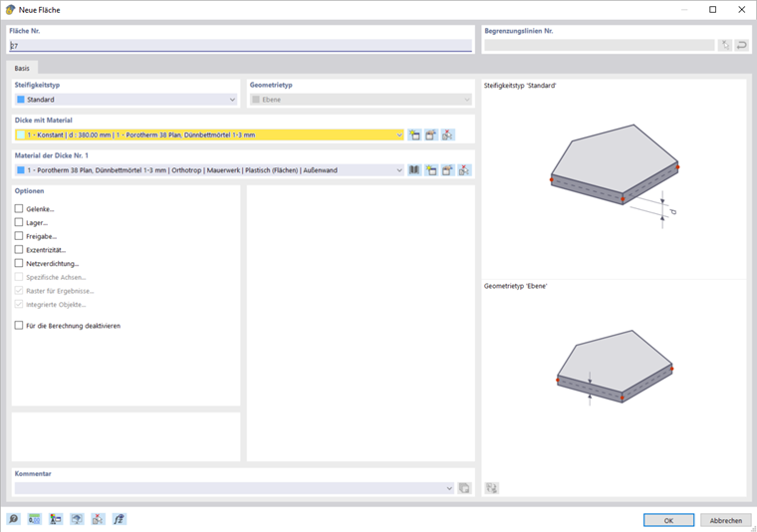This screenshot has width=757, height=532.
Task: Click the icon below the Geometrietyp preview
Action: [x=492, y=488]
